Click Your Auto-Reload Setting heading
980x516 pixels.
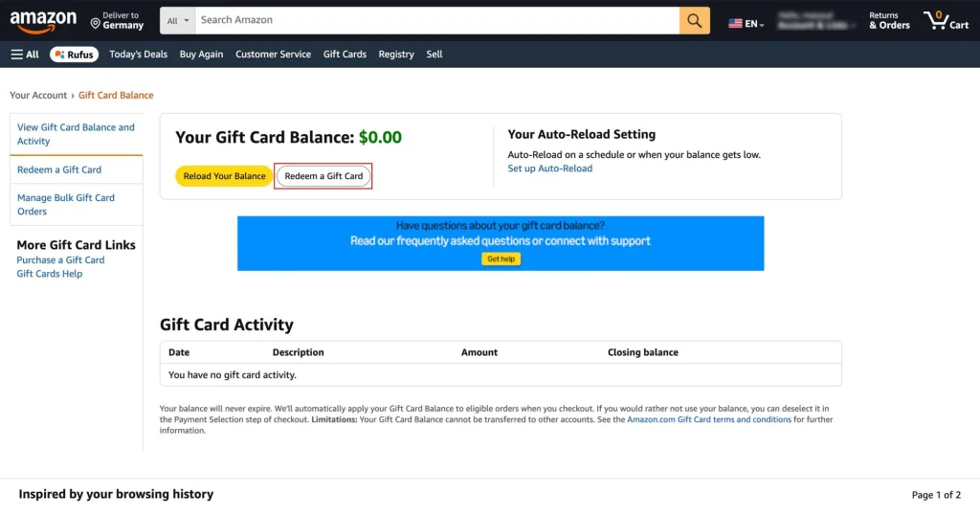tap(581, 134)
